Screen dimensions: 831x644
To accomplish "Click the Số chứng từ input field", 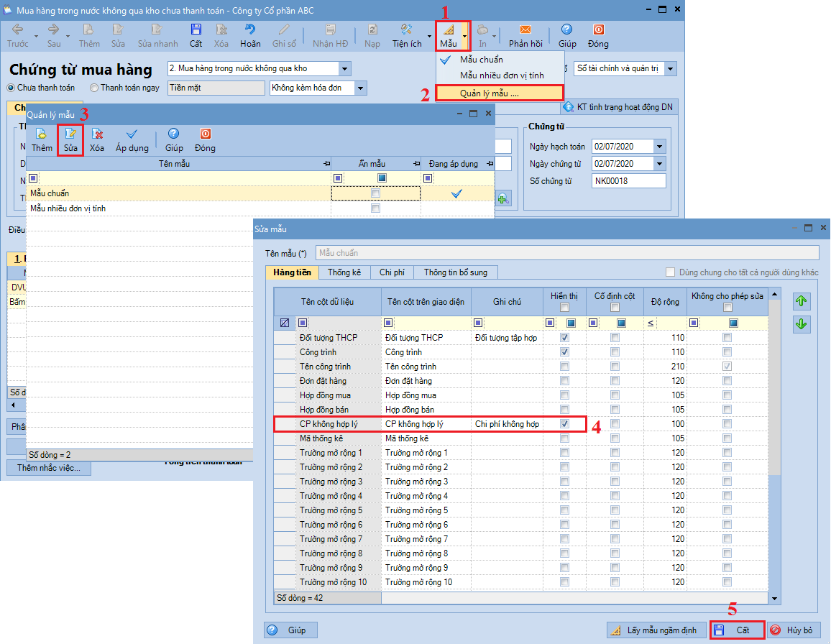I will pyautogui.click(x=628, y=181).
